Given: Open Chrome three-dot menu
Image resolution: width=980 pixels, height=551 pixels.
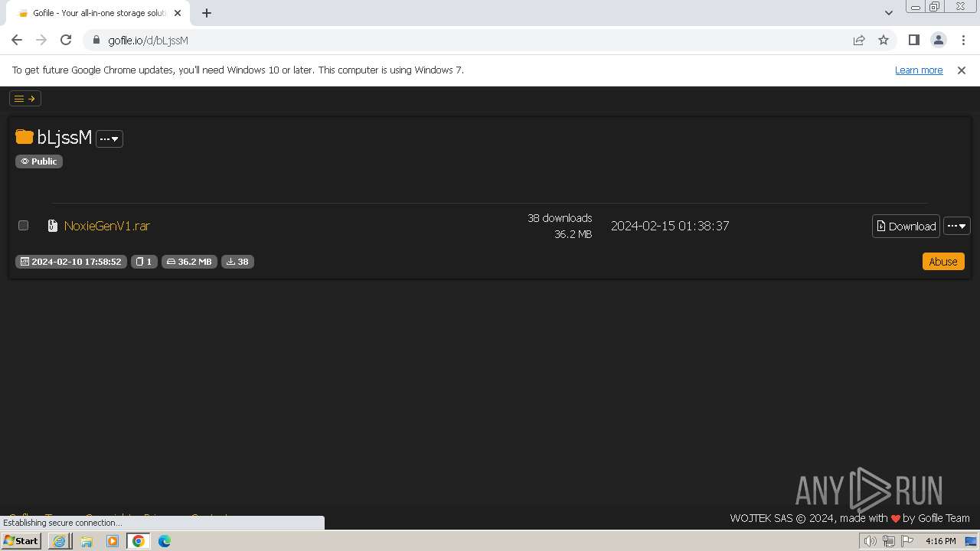Looking at the screenshot, I should point(962,40).
